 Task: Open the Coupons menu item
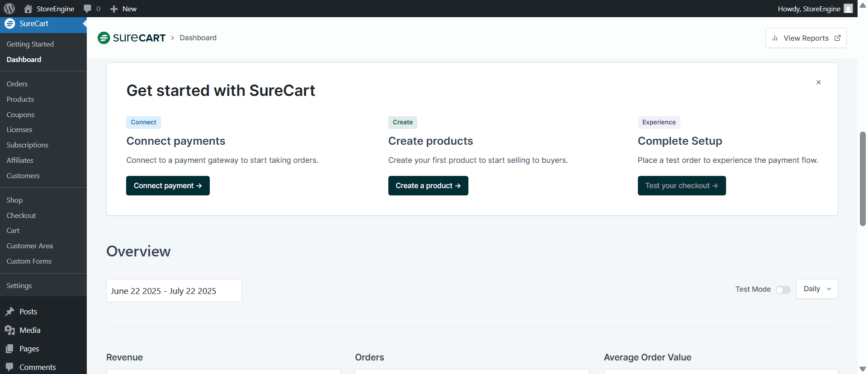coord(20,115)
